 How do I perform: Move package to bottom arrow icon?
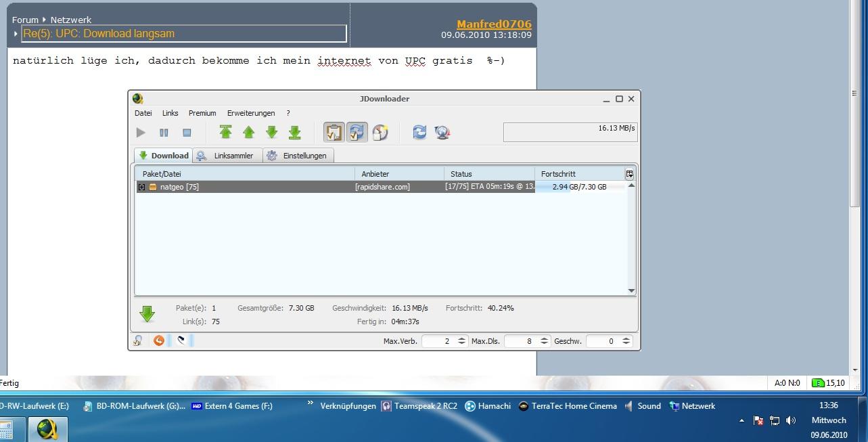coord(294,132)
